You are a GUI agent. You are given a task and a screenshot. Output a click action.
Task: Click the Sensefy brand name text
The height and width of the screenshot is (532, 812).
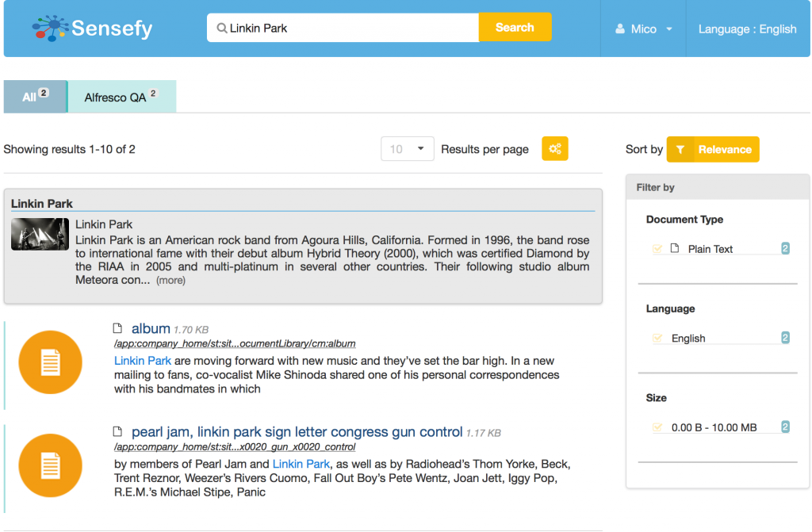[112, 29]
